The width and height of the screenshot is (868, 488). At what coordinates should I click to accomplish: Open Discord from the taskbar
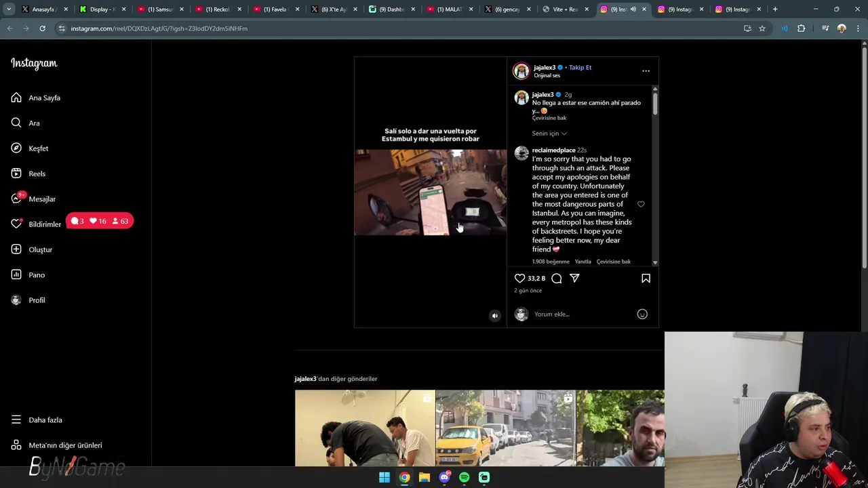coord(444,477)
